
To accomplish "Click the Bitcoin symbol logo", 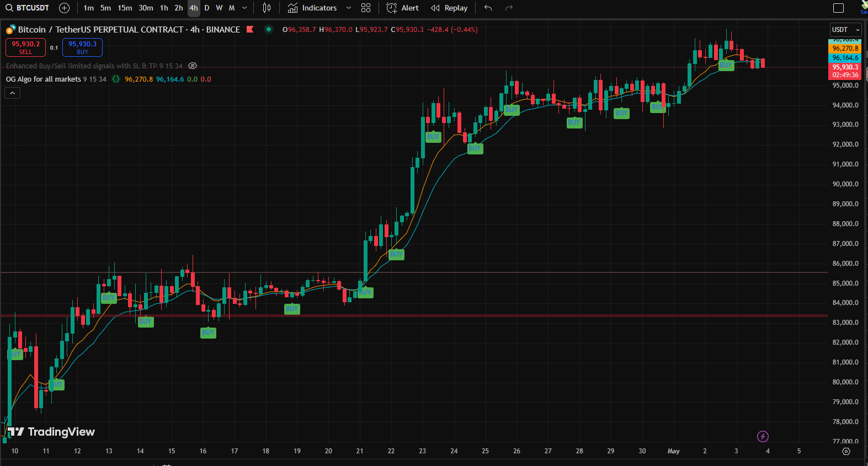I will pos(10,29).
